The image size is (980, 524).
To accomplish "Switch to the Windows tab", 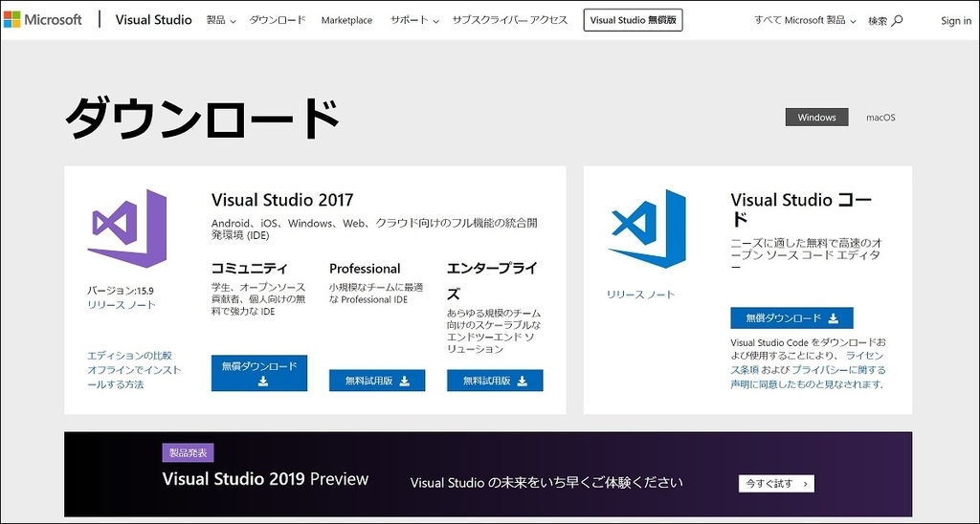I will 816,118.
